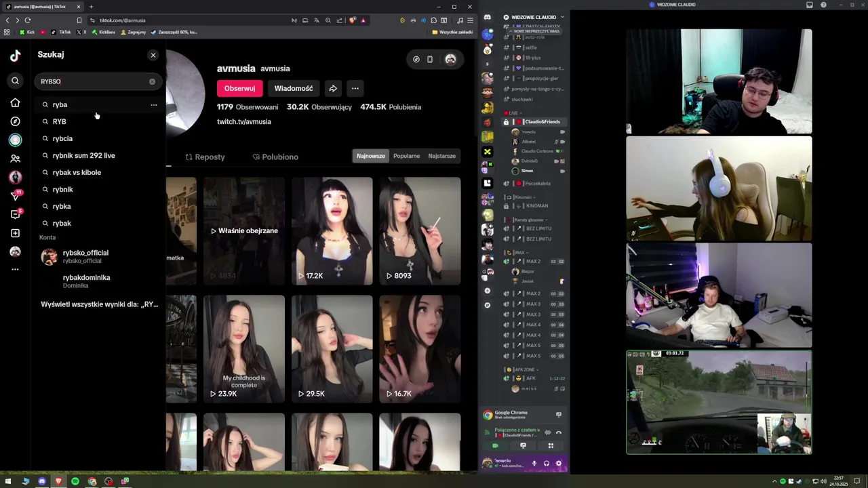
Task: Click the magnifier search icon in TikTok sidebar
Action: click(x=15, y=81)
